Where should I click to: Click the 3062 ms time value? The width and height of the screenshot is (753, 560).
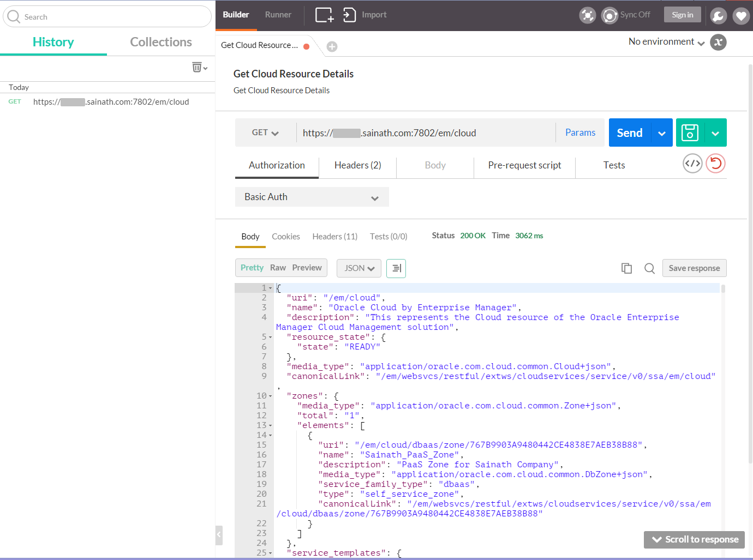point(529,236)
